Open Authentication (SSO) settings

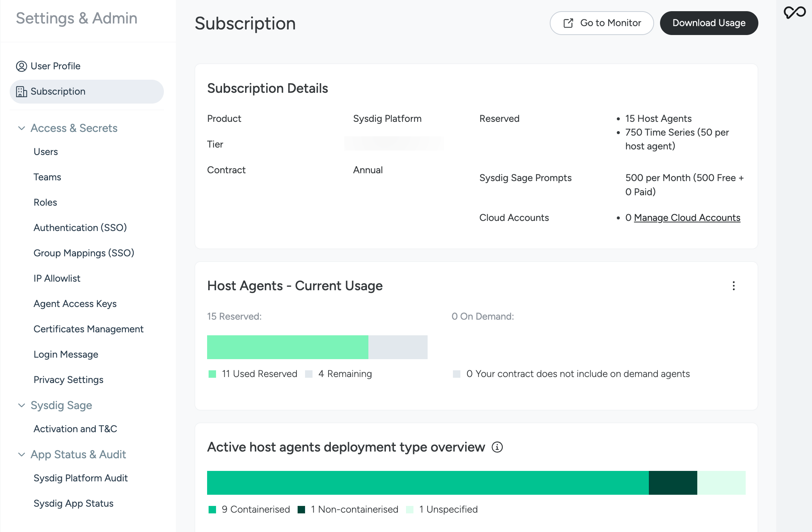pyautogui.click(x=80, y=228)
